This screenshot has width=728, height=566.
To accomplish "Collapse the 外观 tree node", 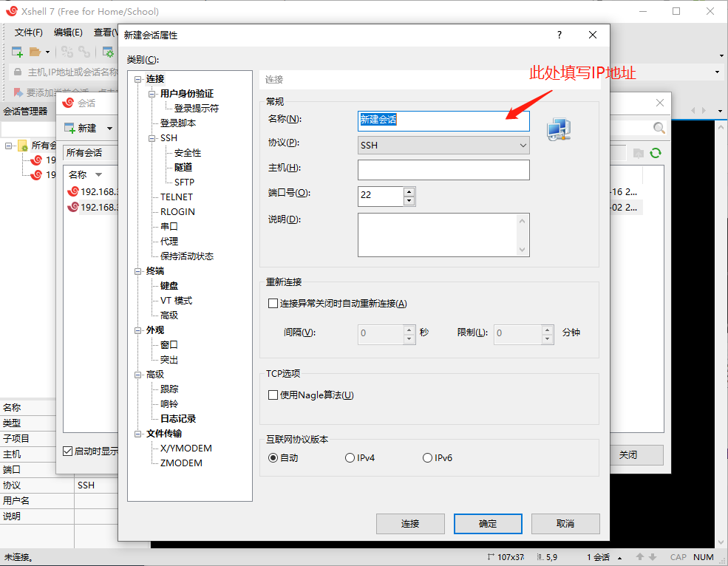I will pyautogui.click(x=138, y=330).
